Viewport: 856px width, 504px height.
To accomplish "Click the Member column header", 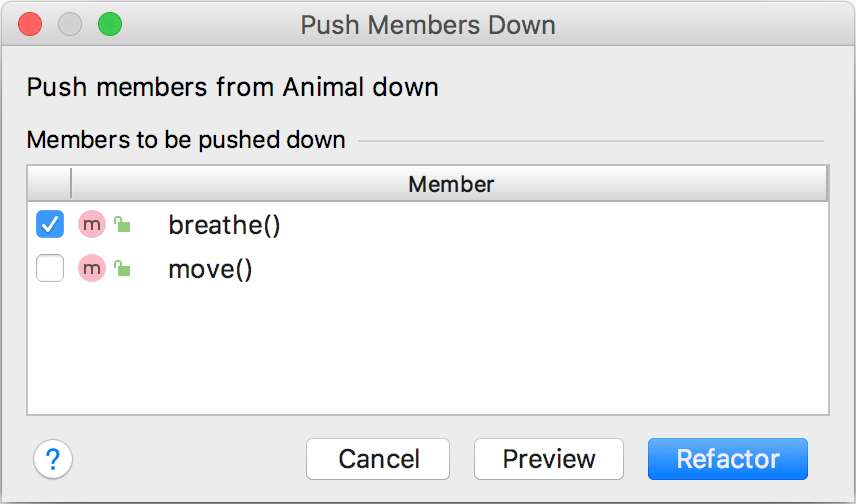I will click(450, 184).
